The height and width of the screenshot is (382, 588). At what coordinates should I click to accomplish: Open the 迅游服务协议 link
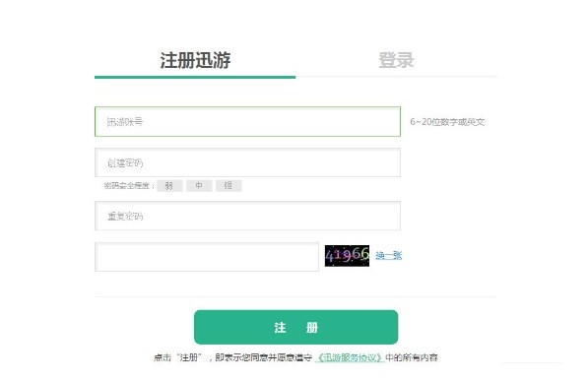350,357
